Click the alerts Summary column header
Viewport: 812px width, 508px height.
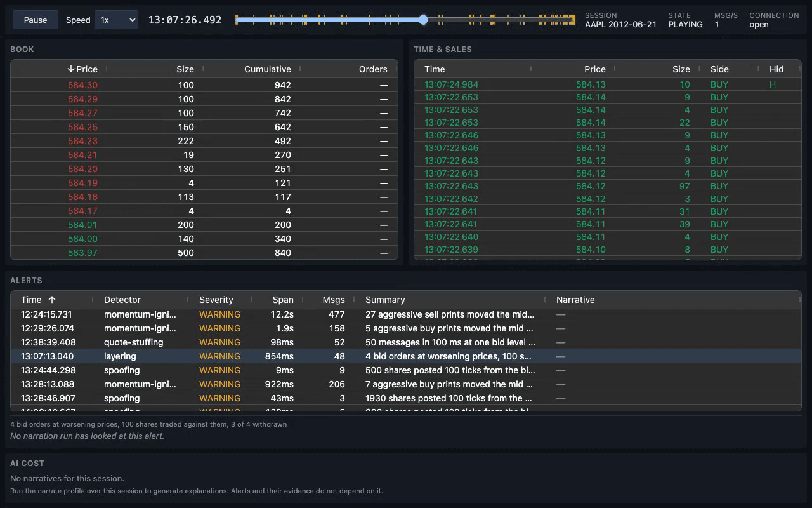point(385,300)
